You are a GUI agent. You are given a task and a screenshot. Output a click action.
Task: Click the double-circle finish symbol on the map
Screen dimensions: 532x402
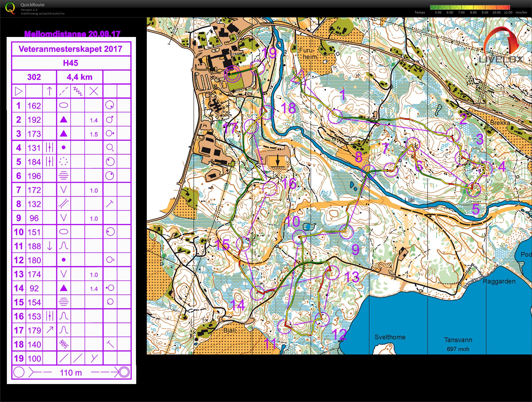coord(232,74)
